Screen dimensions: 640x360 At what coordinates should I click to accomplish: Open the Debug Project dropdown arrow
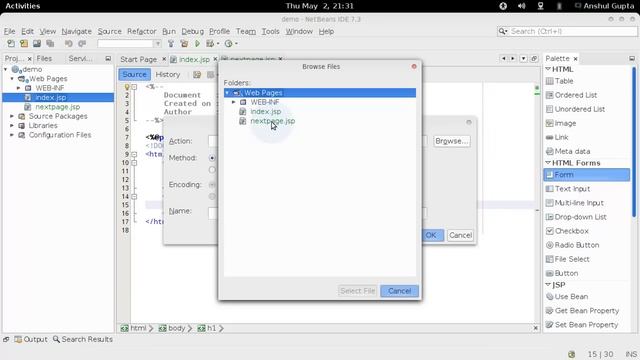pyautogui.click(x=218, y=44)
